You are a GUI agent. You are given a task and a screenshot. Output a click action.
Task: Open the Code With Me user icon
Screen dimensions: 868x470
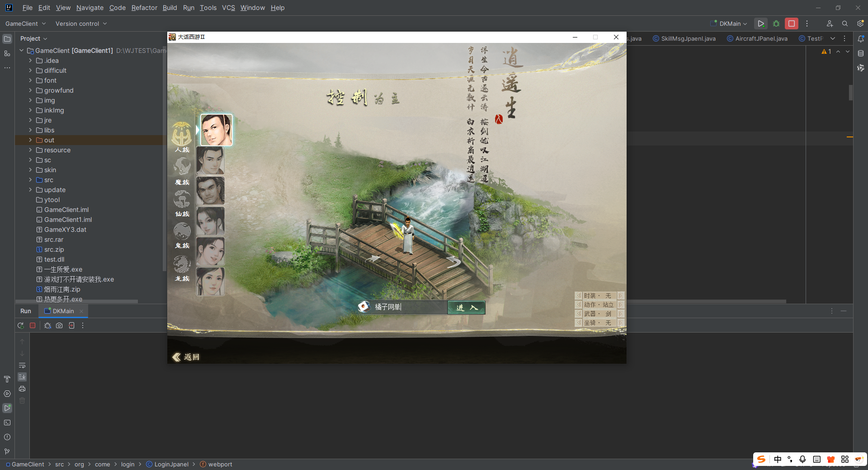pyautogui.click(x=830, y=23)
